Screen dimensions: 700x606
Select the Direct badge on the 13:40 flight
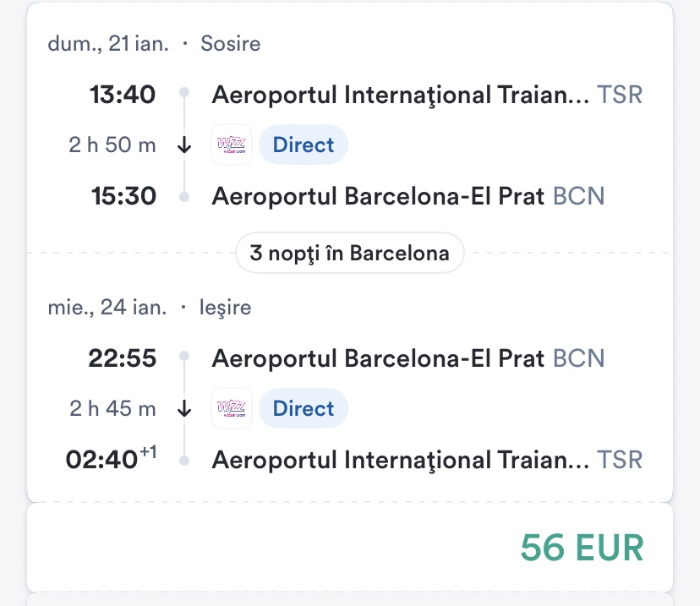[304, 145]
